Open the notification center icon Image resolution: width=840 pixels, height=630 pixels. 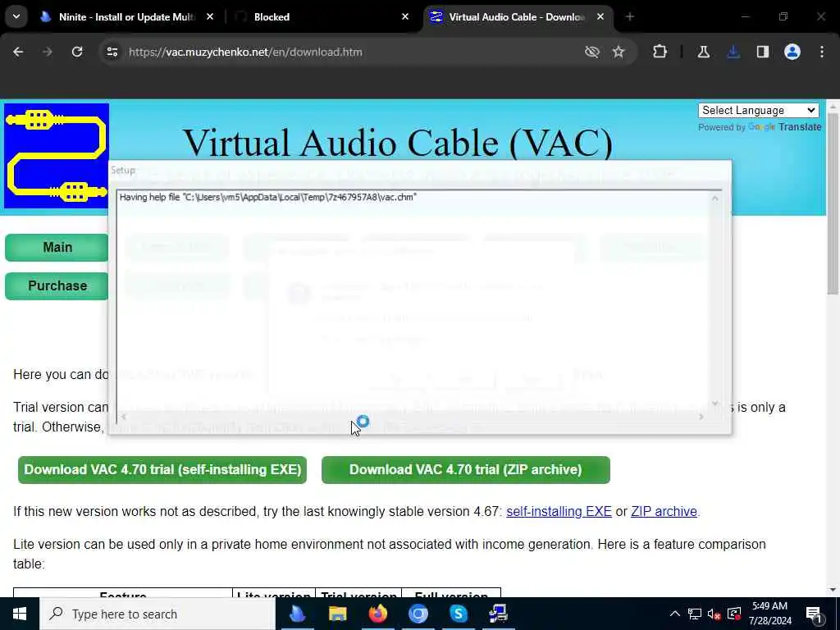[814, 614]
